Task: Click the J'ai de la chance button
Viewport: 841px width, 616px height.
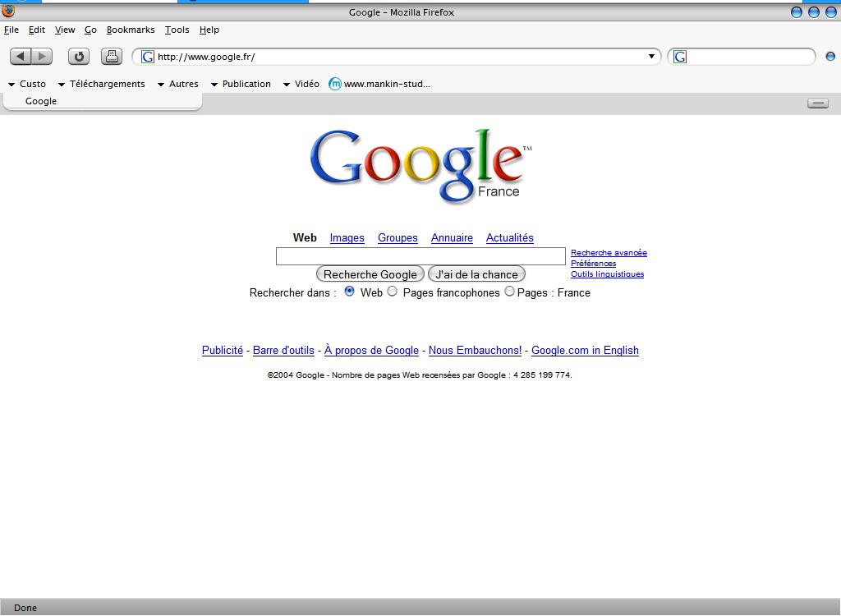Action: (476, 274)
